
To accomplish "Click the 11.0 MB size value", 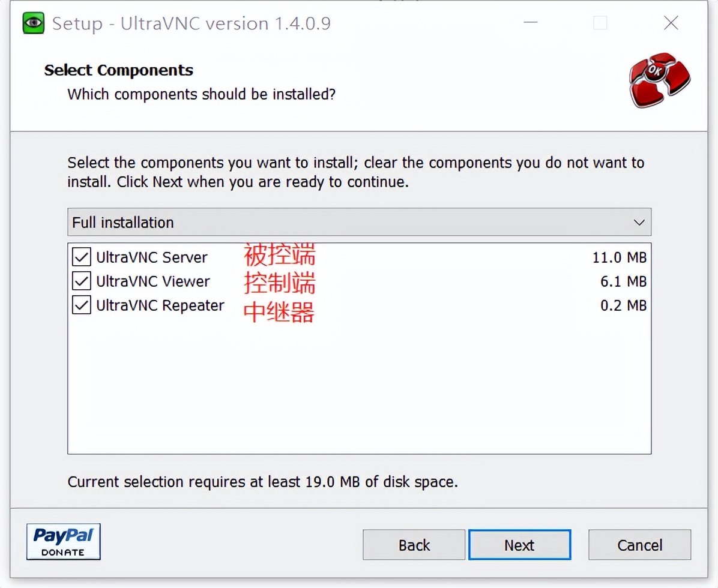I will (x=619, y=257).
